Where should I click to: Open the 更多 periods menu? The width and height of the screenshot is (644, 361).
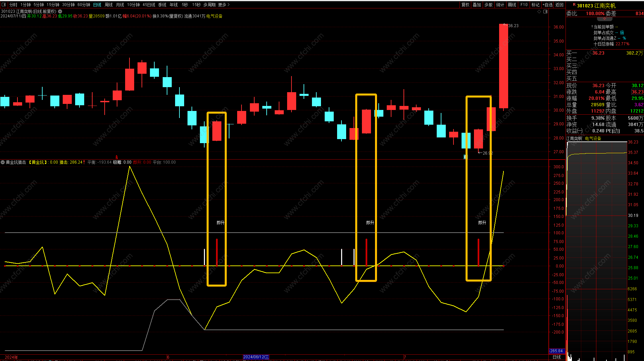pos(224,5)
